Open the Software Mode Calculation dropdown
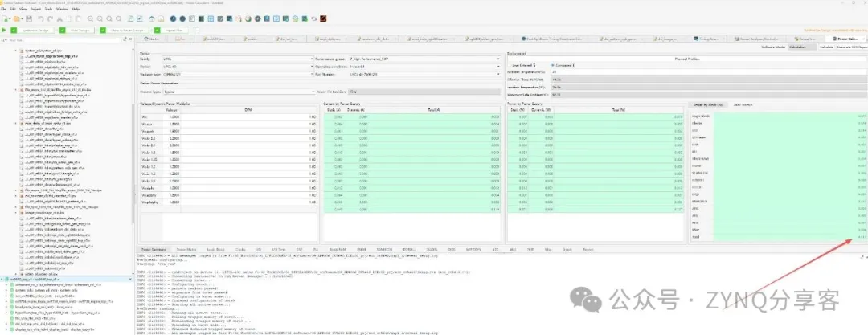Screen dimensions: 868x335 click(x=802, y=47)
